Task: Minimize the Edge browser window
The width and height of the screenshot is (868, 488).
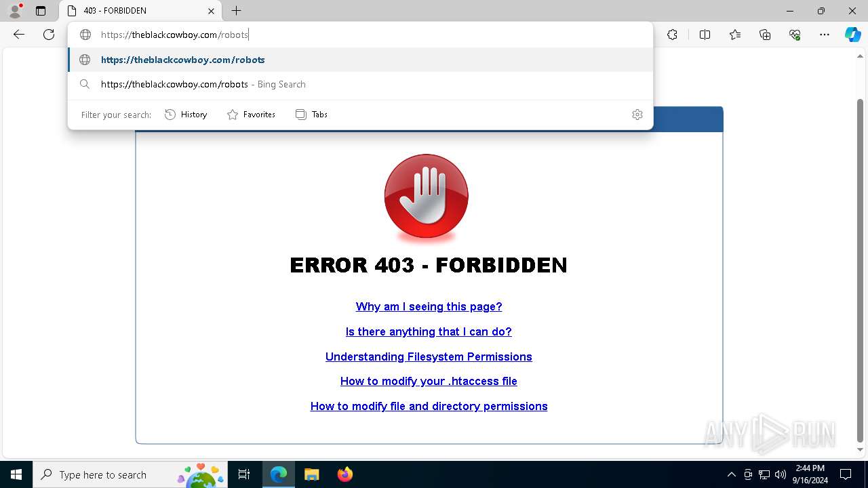Action: tap(790, 11)
